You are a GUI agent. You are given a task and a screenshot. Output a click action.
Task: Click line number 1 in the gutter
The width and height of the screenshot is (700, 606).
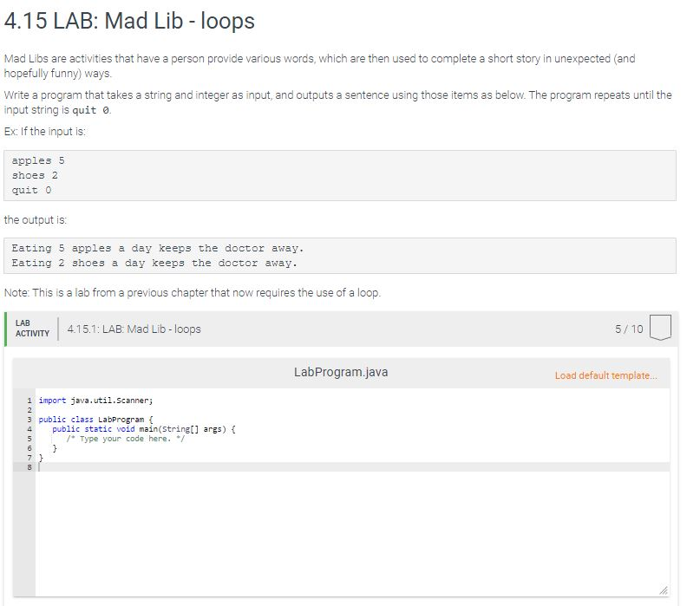pos(29,401)
